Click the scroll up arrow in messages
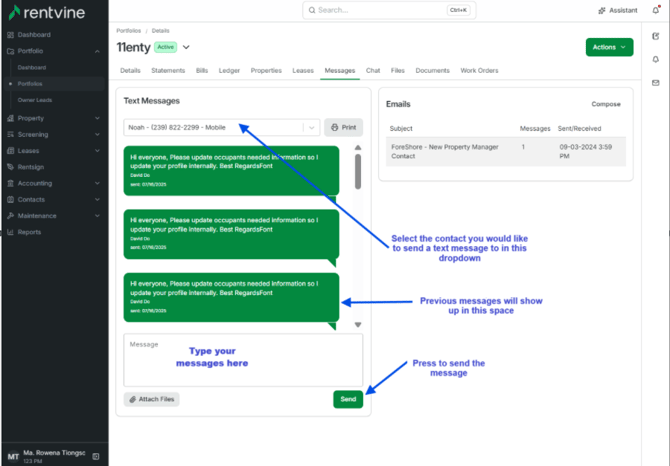 click(358, 147)
